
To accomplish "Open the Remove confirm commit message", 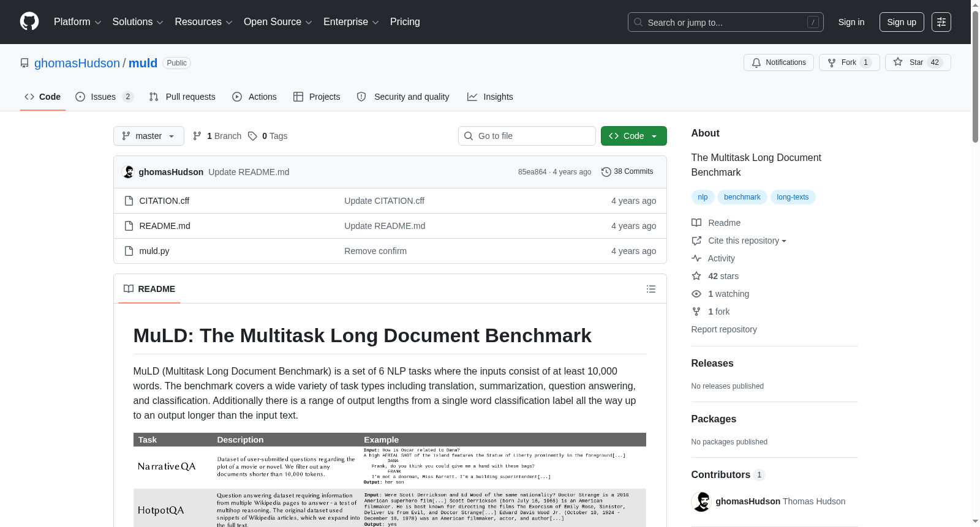I will point(375,251).
